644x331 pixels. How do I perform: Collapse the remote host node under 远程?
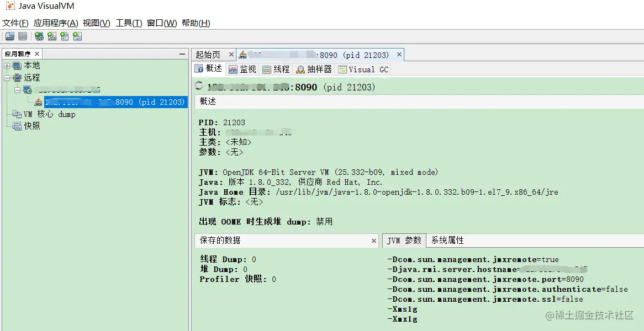coord(17,90)
